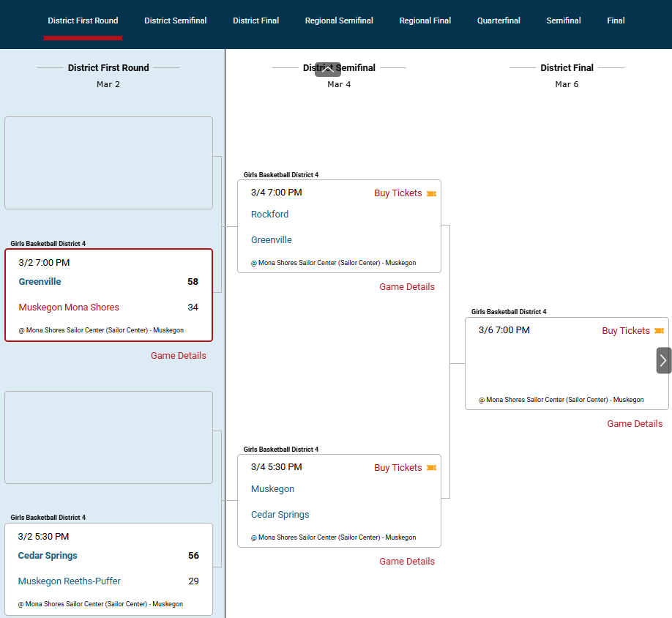Open the Regional Final tab
Image resolution: width=672 pixels, height=618 pixels.
(x=425, y=21)
